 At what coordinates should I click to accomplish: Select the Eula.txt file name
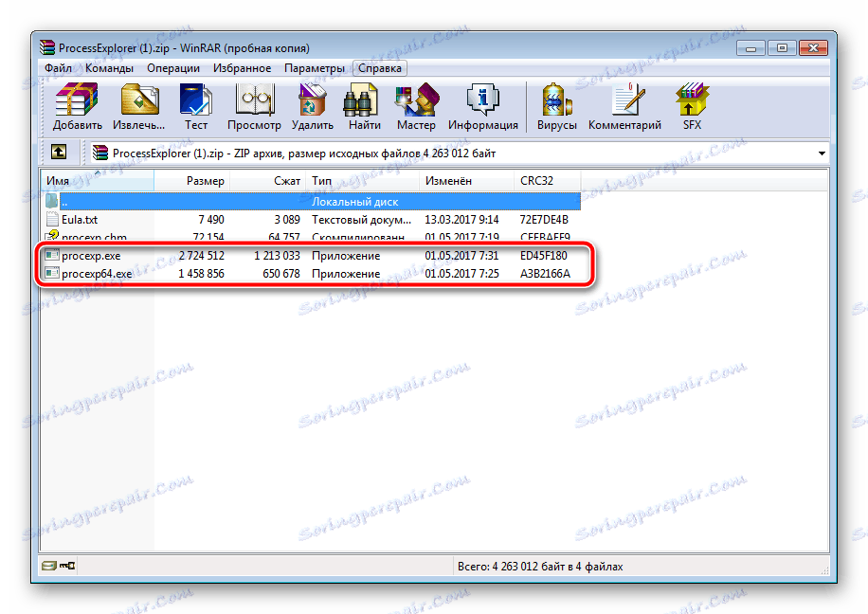click(x=80, y=219)
